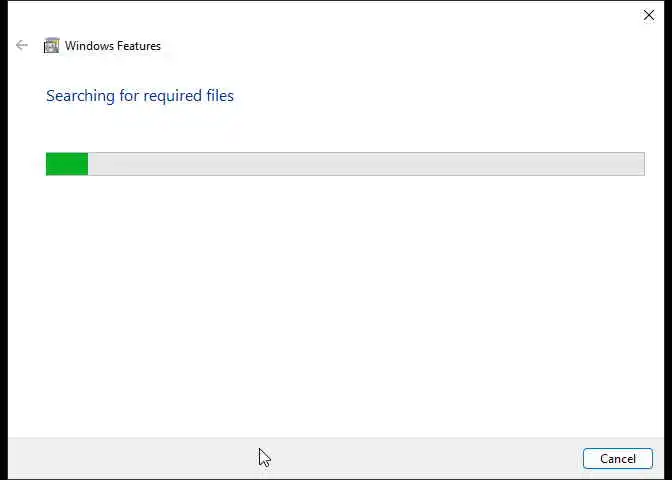Click the word "Windows" in the title
Viewport: 672px width, 480px height.
coord(88,46)
